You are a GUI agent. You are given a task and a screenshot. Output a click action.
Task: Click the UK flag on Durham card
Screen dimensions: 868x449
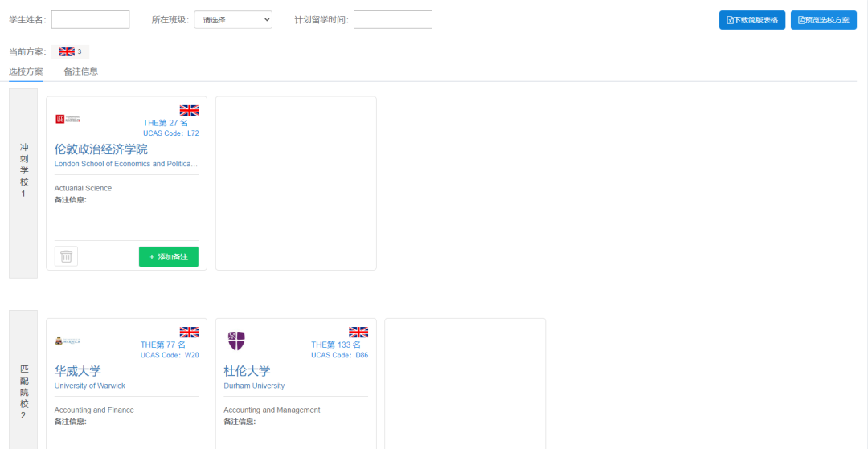click(x=358, y=333)
